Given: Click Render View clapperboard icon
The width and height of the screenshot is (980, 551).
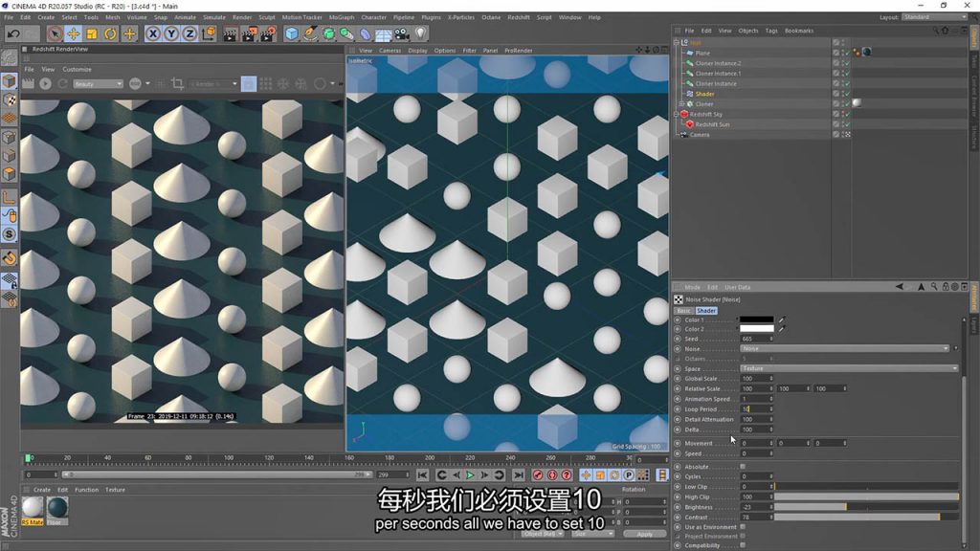Looking at the screenshot, I should 230,33.
